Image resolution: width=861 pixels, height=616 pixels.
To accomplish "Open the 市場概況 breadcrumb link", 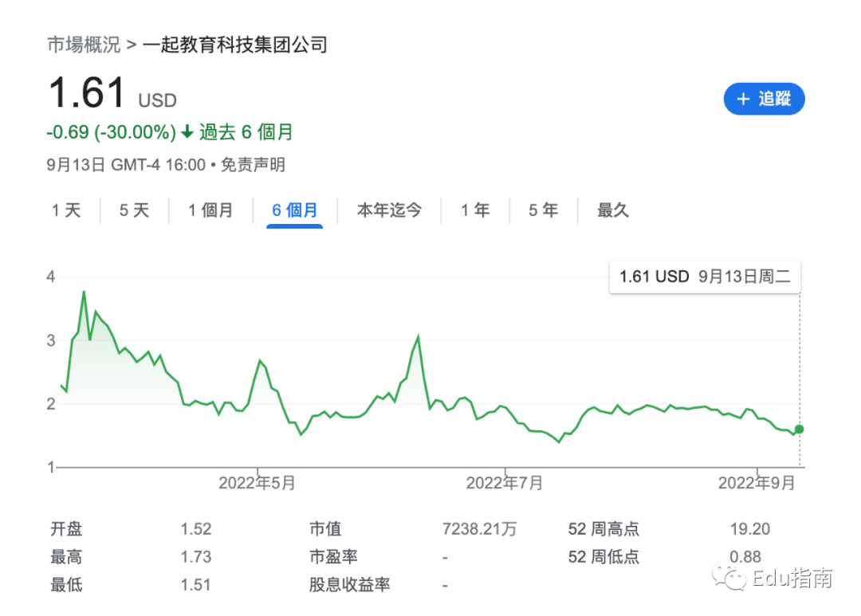I will (84, 45).
